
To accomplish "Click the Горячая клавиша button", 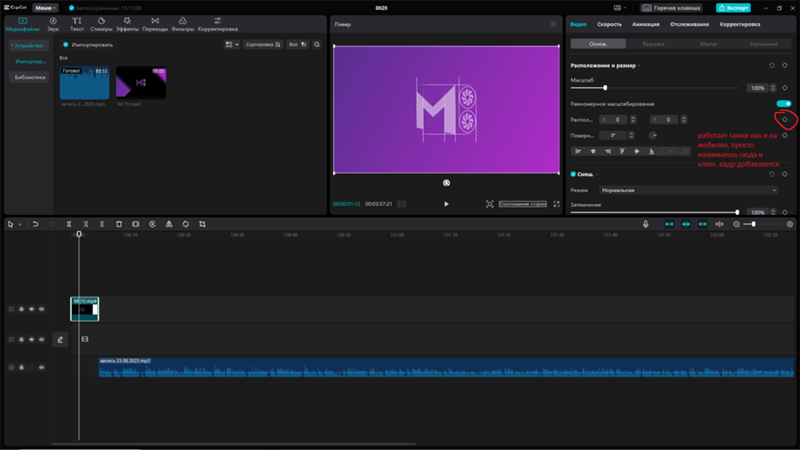I will (x=671, y=8).
